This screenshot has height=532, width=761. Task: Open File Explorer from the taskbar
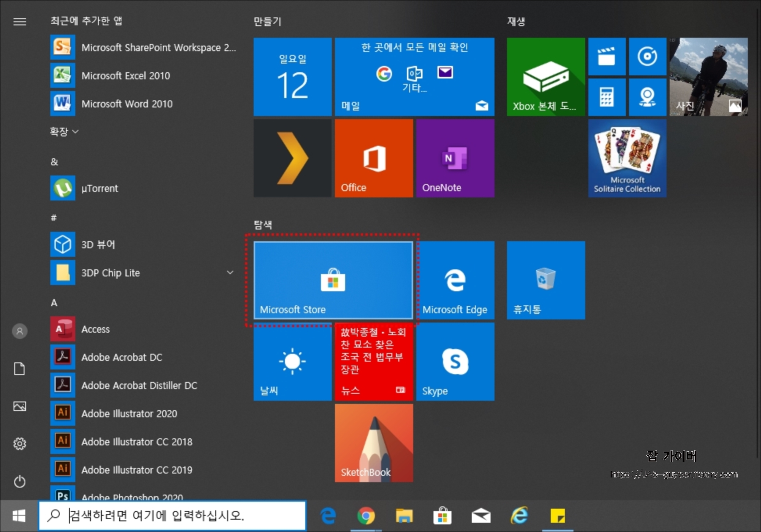coord(404,516)
